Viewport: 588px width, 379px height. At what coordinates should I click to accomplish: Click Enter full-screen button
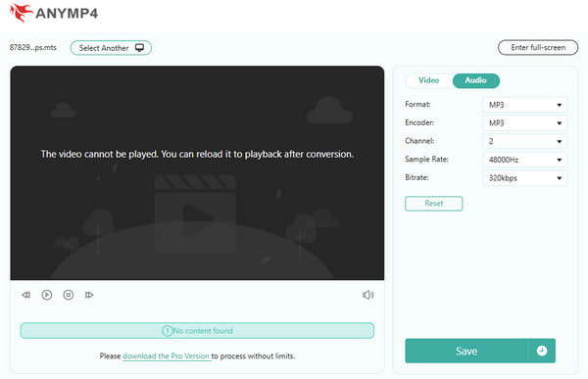538,48
